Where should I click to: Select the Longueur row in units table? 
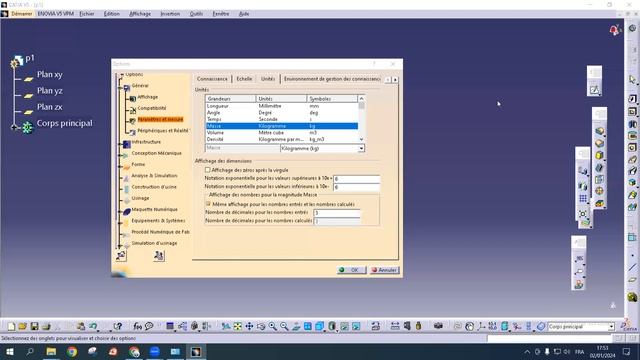click(x=282, y=106)
